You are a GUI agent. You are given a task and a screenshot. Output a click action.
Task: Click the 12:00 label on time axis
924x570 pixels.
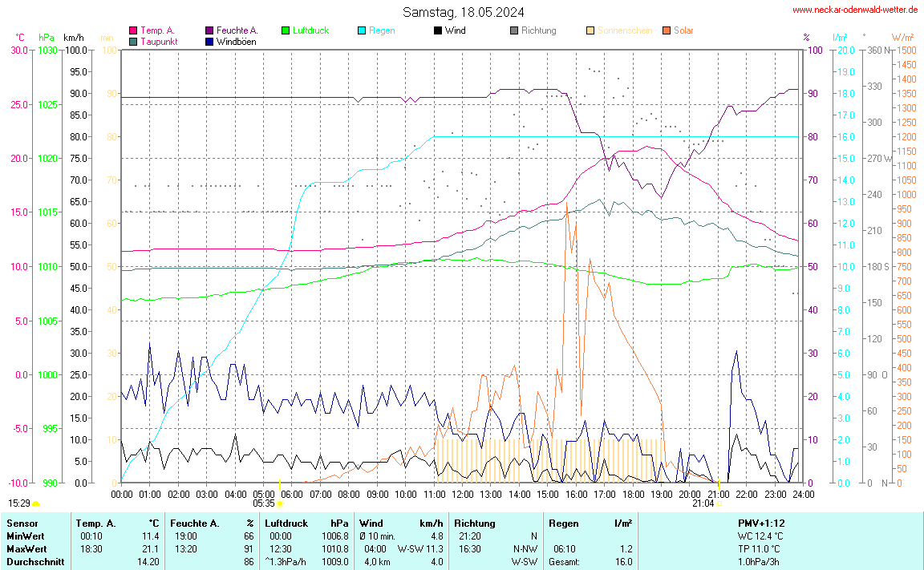(463, 494)
